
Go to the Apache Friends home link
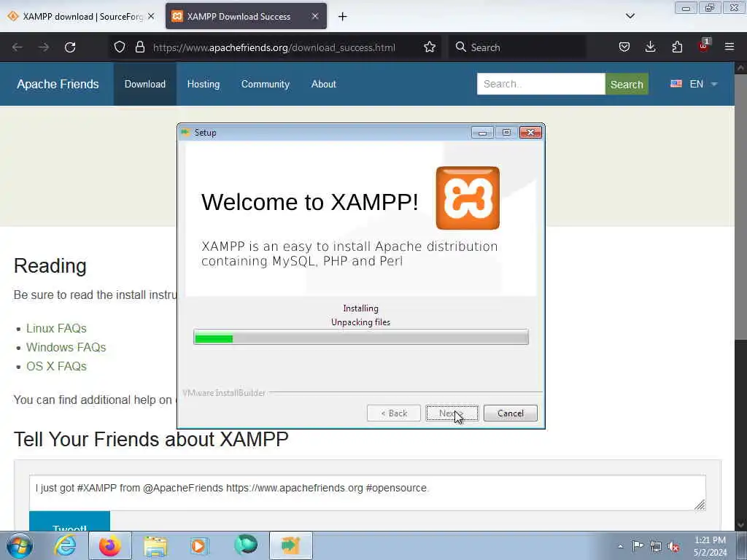[x=58, y=84]
